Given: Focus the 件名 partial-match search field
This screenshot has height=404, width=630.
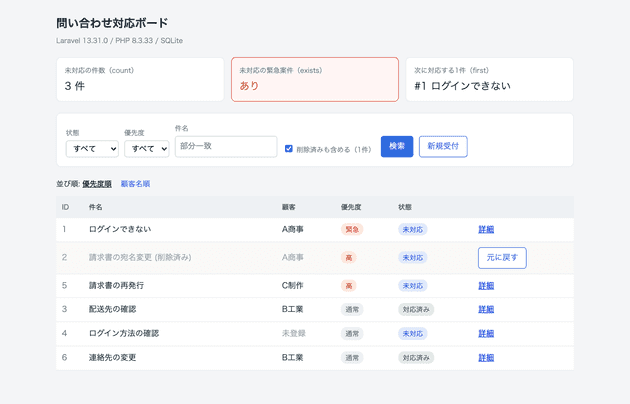Looking at the screenshot, I should [x=226, y=146].
